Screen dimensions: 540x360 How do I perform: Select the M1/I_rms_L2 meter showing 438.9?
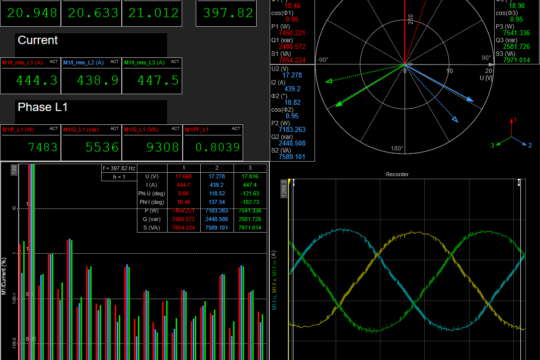click(91, 75)
